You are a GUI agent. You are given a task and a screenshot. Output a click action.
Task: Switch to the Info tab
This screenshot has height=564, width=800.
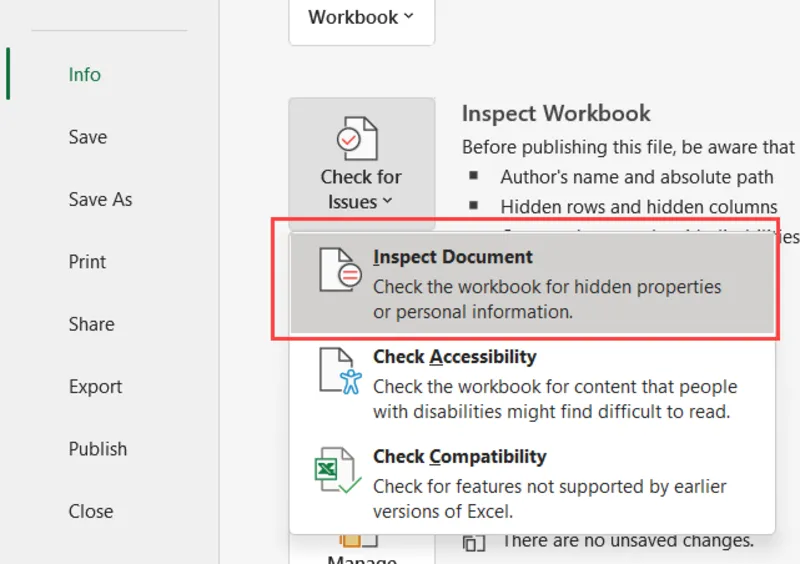tap(85, 75)
